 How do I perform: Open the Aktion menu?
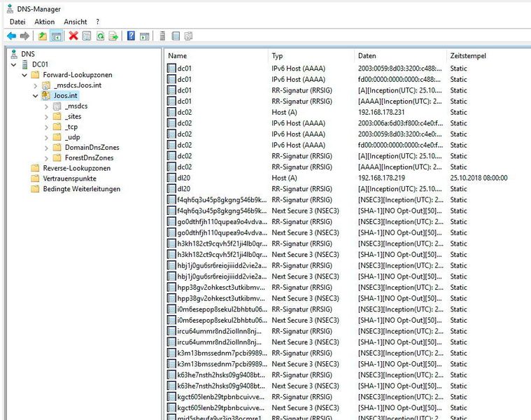44,22
